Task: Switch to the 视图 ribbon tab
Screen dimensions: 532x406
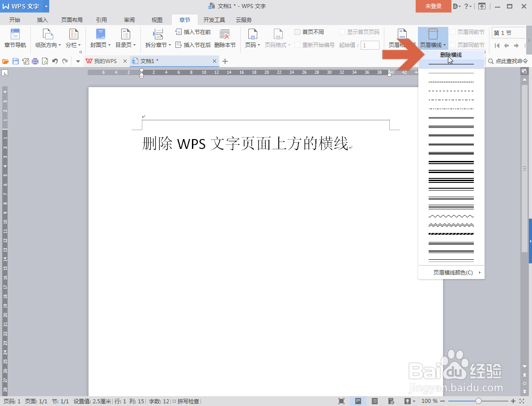Action: pyautogui.click(x=157, y=20)
